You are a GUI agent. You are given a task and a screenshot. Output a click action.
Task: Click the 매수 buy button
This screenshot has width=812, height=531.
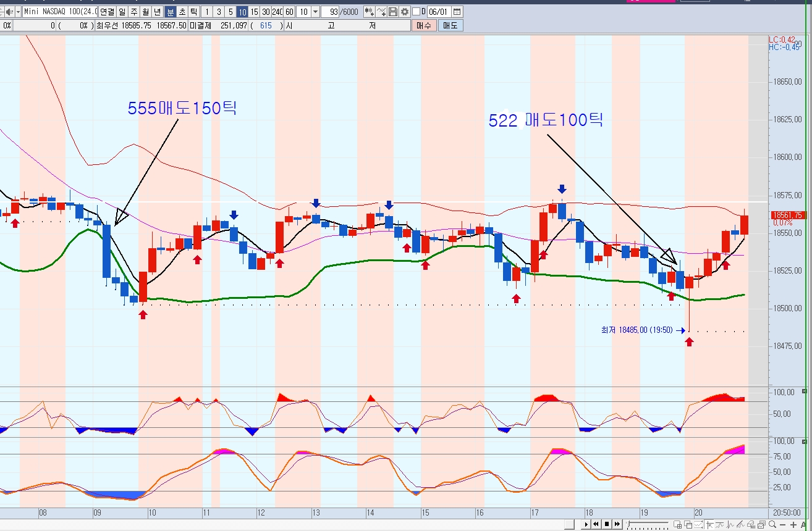pyautogui.click(x=424, y=25)
